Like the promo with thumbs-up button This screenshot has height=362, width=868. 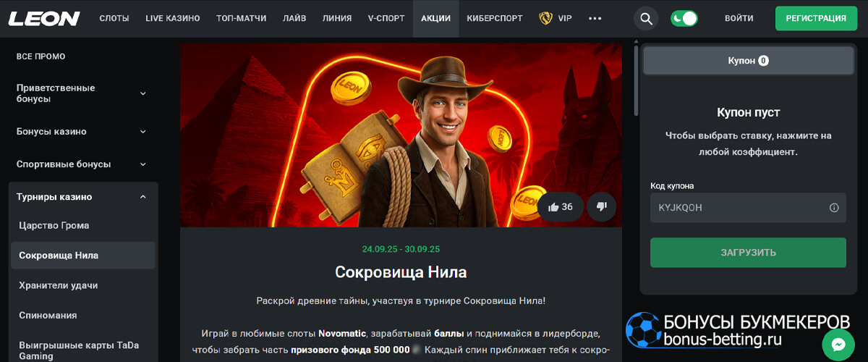pyautogui.click(x=561, y=207)
